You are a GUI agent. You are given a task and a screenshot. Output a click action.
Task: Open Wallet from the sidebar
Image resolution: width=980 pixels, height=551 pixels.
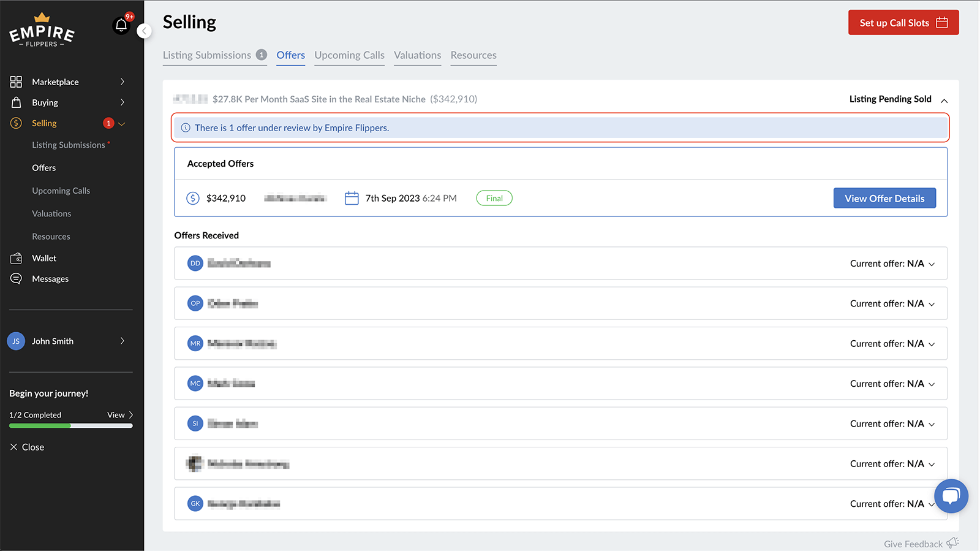(x=43, y=259)
